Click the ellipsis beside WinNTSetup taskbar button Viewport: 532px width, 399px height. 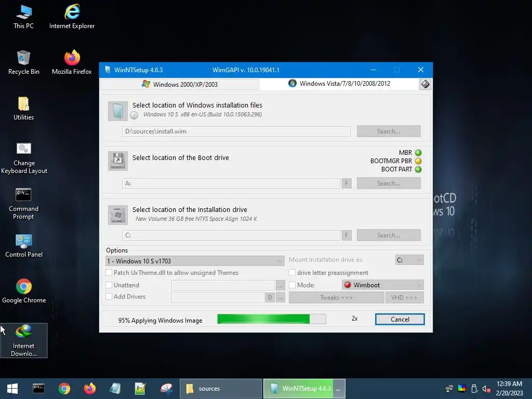point(338,389)
